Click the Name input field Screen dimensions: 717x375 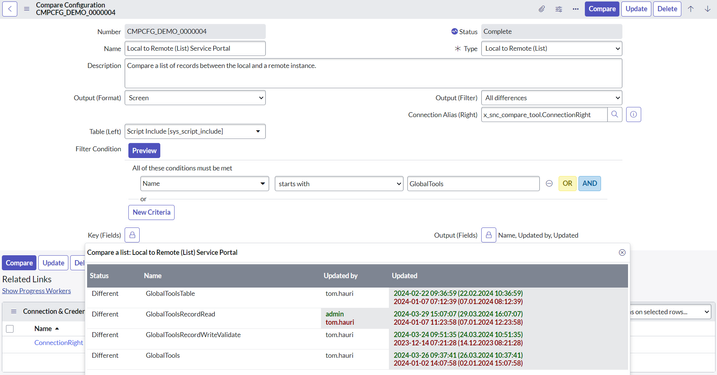point(195,48)
